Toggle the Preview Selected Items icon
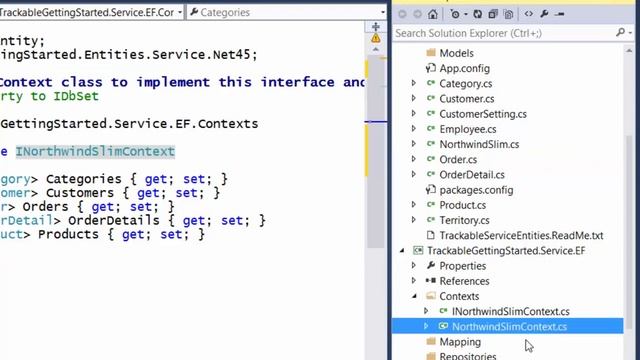This screenshot has width=640, height=360. pyautogui.click(x=560, y=14)
